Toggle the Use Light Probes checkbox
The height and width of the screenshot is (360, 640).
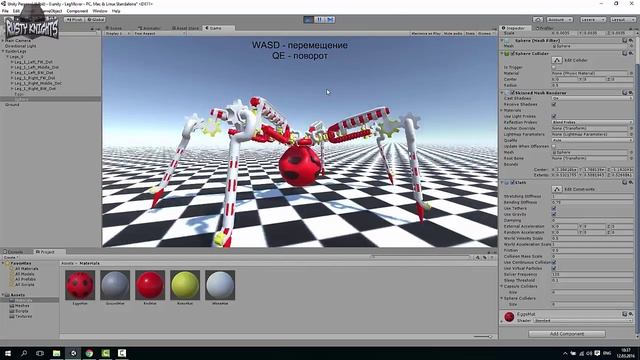coord(554,116)
